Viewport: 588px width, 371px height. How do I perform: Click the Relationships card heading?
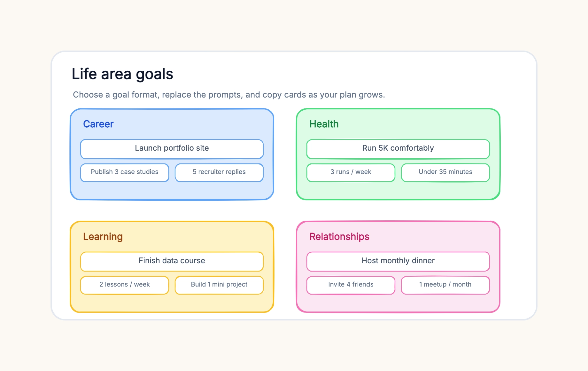[x=339, y=237]
